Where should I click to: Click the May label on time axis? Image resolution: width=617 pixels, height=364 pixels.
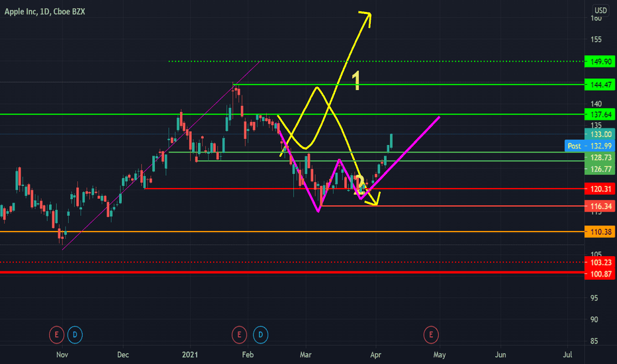coord(440,355)
